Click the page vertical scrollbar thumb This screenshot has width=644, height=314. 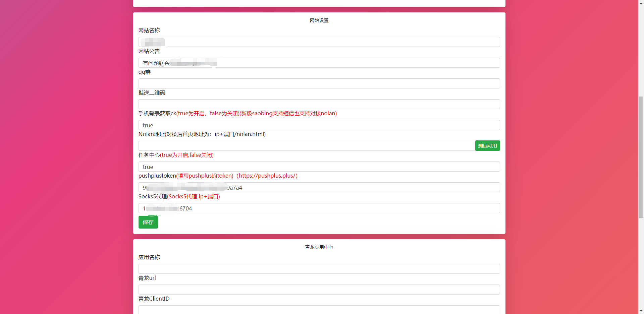[x=641, y=157]
